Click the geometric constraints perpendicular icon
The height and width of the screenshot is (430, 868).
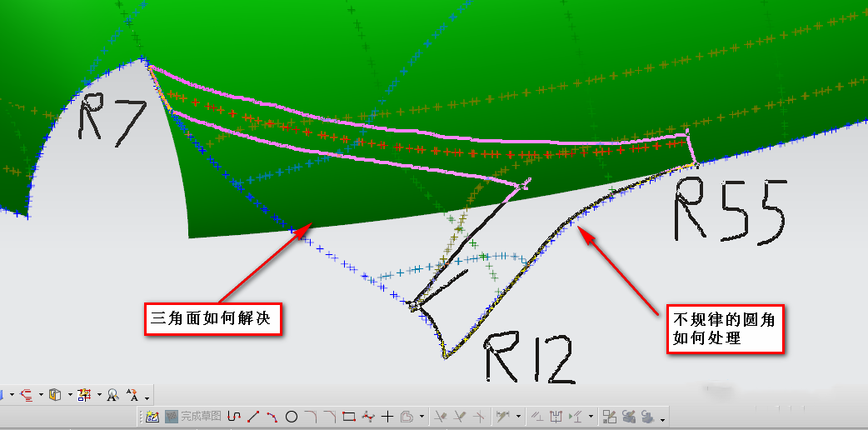coord(538,416)
